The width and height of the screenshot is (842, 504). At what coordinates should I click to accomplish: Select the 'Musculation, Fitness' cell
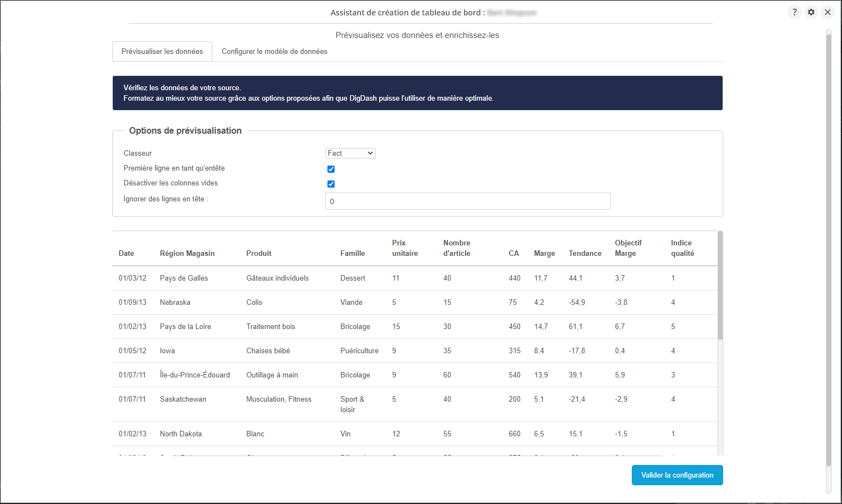coord(279,399)
